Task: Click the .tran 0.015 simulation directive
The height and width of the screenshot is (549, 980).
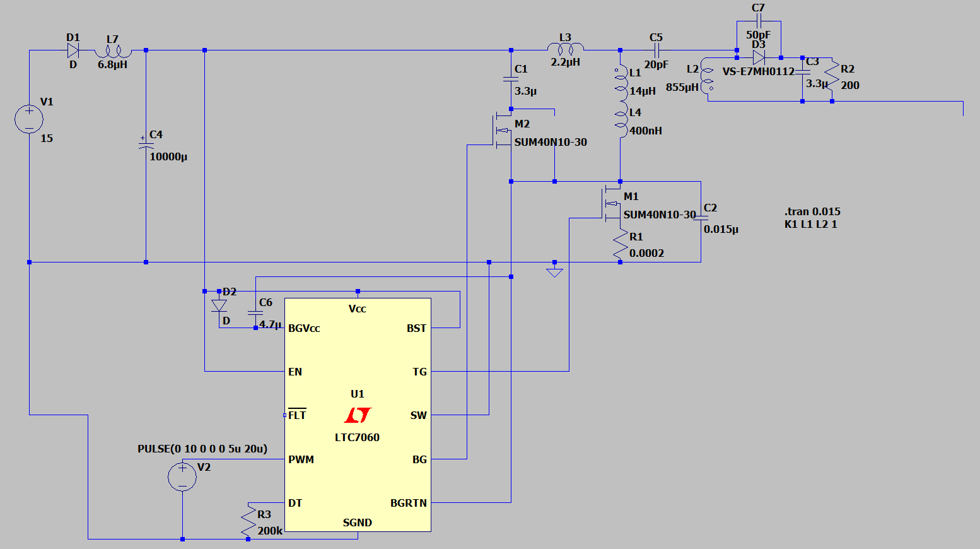Action: click(x=812, y=211)
